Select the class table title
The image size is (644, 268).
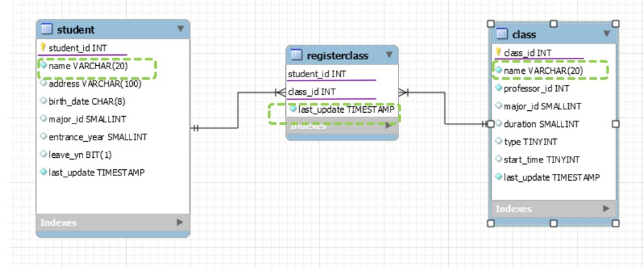(524, 34)
